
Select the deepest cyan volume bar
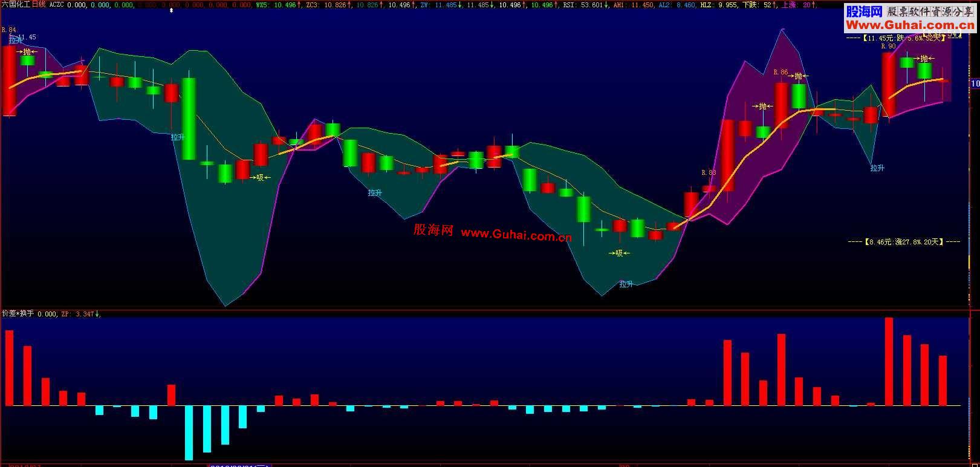[x=189, y=433]
